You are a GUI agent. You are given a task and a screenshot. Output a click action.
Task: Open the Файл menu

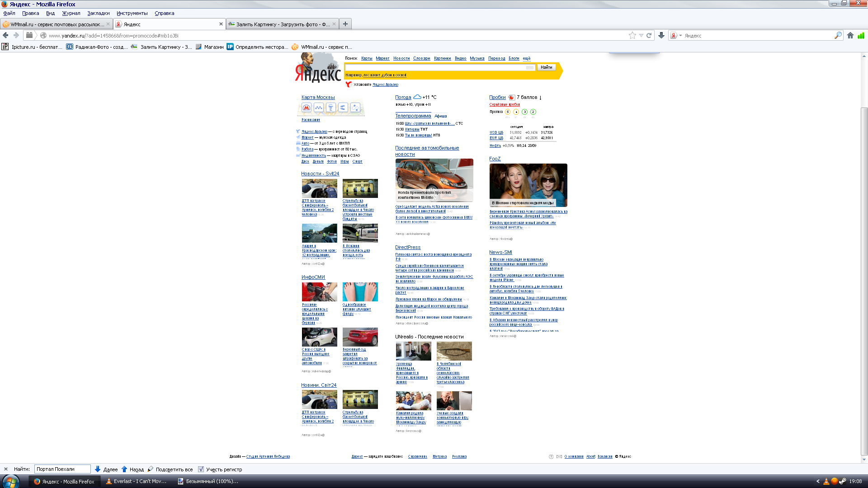point(9,13)
